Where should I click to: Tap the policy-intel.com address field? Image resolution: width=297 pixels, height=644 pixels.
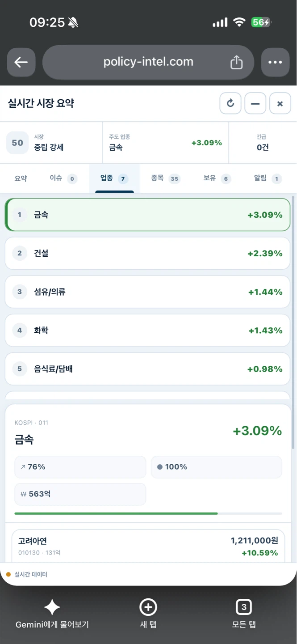pyautogui.click(x=148, y=62)
